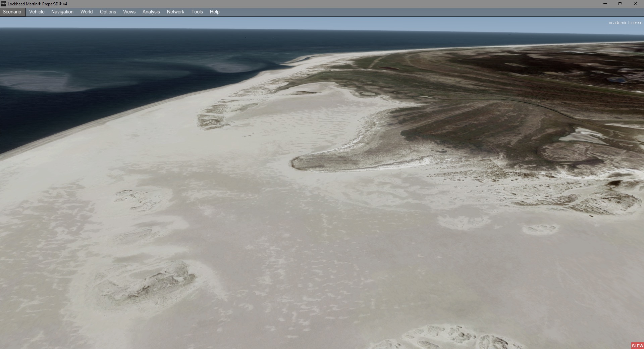Open the Vehicle menu

point(37,12)
